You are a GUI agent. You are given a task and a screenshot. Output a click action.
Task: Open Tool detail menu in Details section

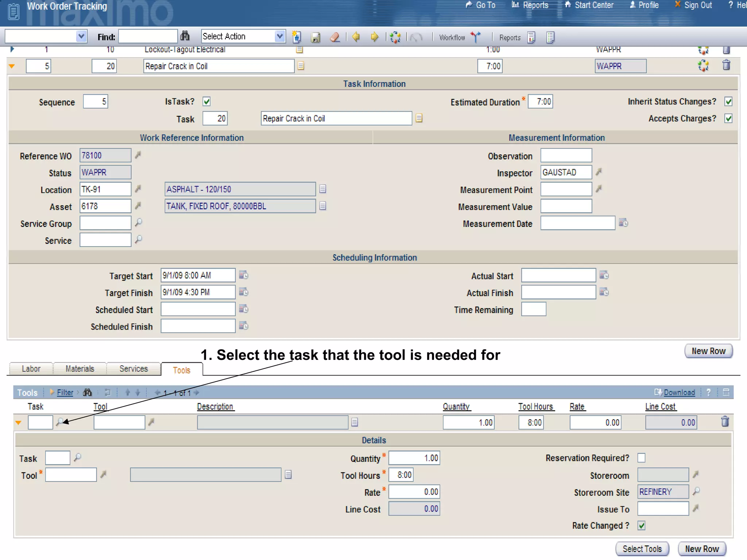(104, 474)
